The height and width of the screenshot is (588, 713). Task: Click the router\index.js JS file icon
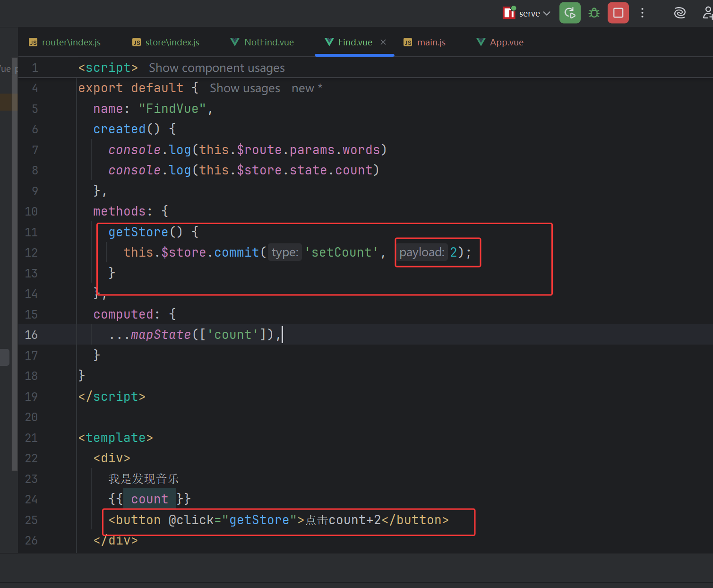pyautogui.click(x=33, y=43)
